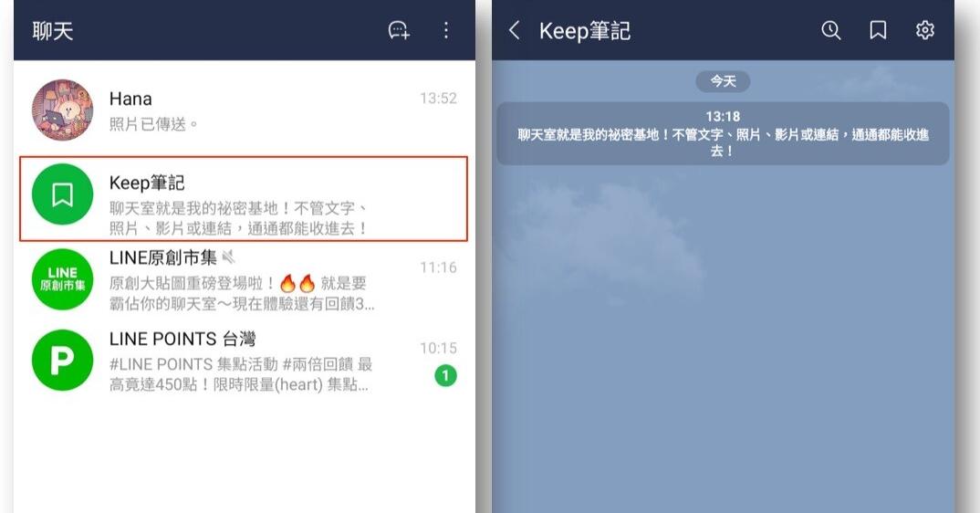Click the muted speaker icon beside LINE原創市集

(229, 256)
